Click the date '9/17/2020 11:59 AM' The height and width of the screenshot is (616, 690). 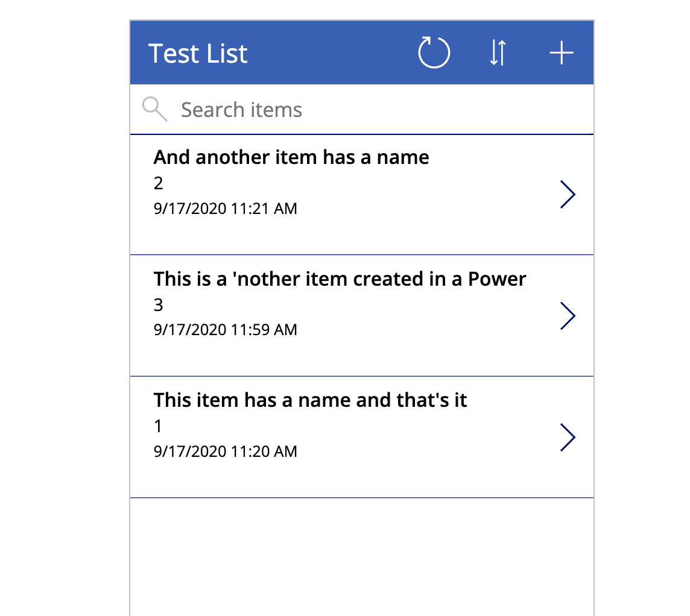[226, 330]
